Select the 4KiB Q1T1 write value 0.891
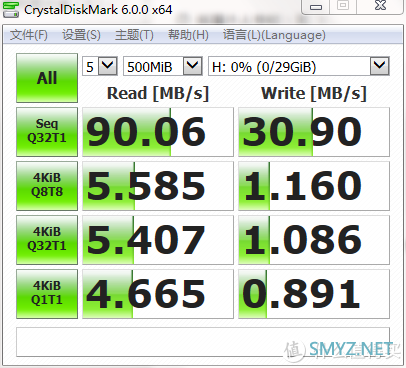Screen dimensions: 406x368 click(314, 294)
